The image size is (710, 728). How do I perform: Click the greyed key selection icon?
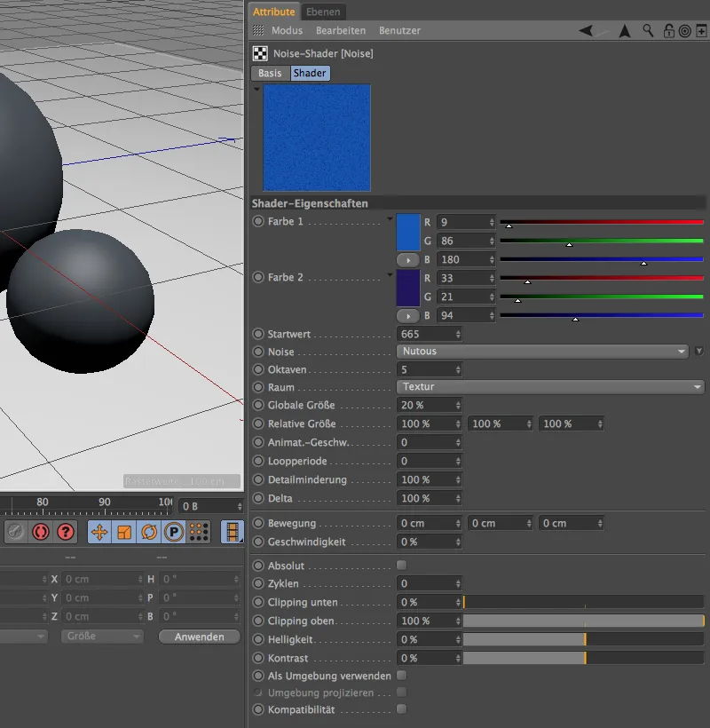(15, 532)
